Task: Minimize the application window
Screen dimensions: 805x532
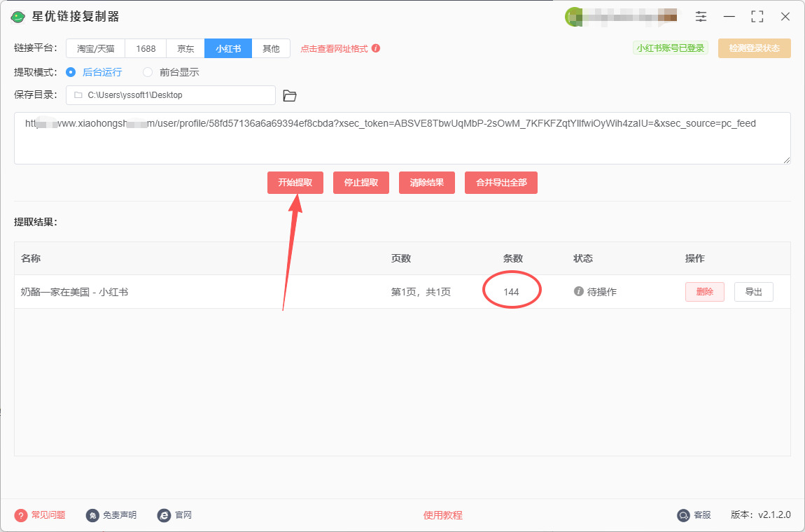Action: tap(729, 16)
